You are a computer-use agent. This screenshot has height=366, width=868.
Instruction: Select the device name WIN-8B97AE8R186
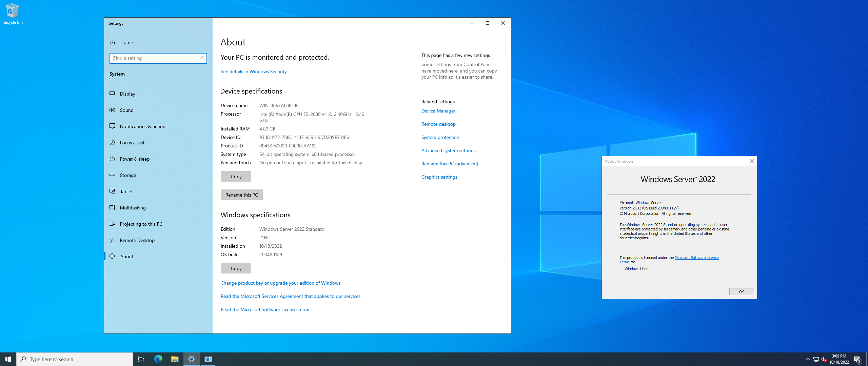pos(279,105)
